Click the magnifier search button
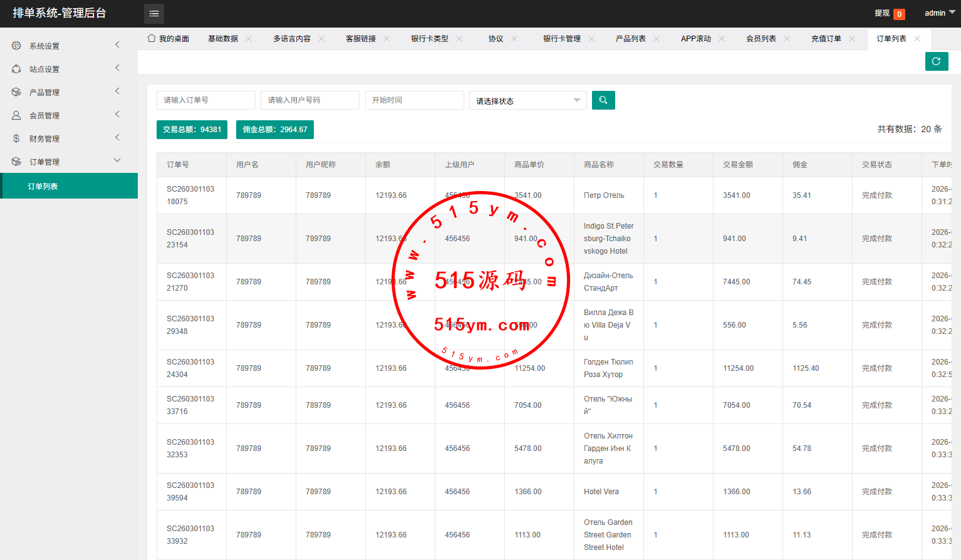Viewport: 961px width, 560px height. tap(603, 100)
